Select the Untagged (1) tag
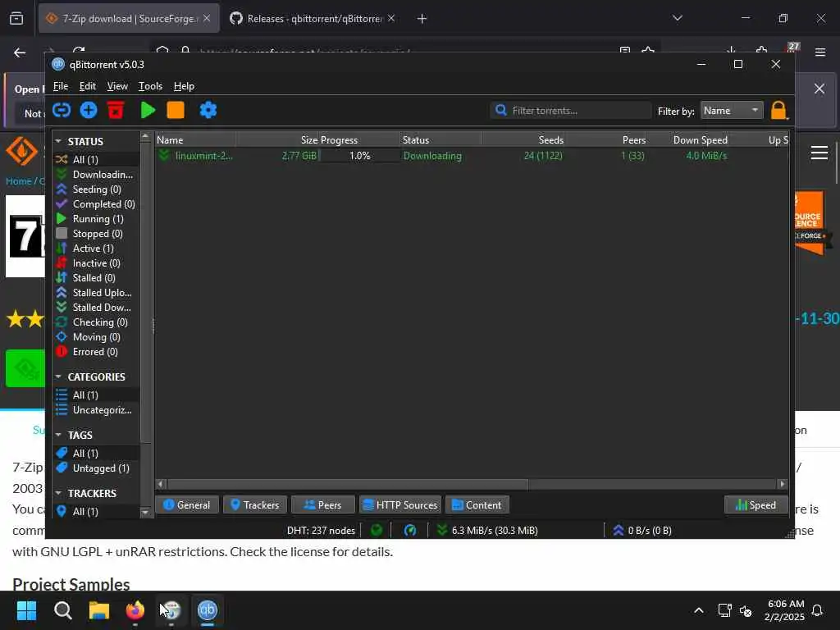The height and width of the screenshot is (630, 840). click(96, 468)
